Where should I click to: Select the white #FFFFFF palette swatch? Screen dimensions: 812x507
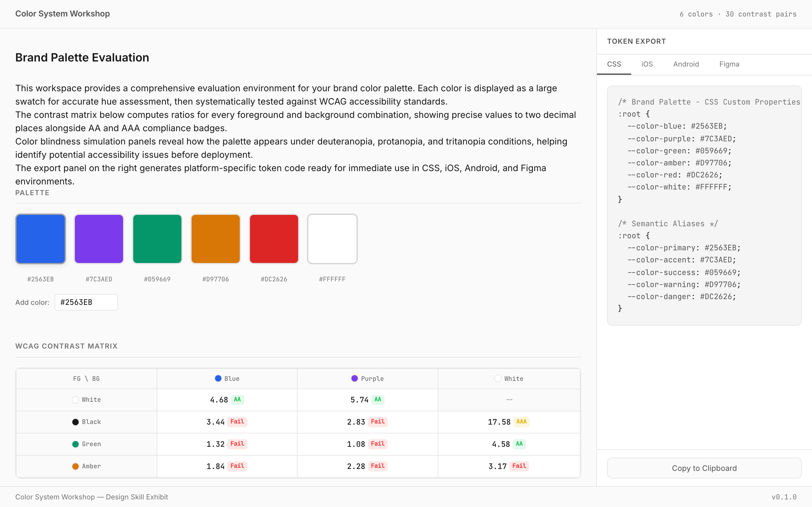click(x=332, y=239)
